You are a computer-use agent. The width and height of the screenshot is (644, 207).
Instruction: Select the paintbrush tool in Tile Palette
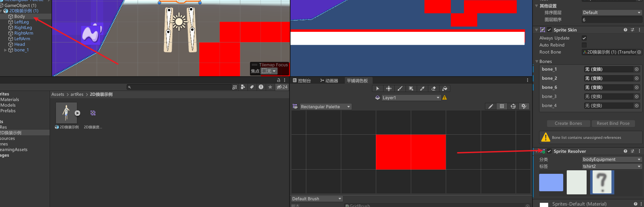tap(400, 88)
